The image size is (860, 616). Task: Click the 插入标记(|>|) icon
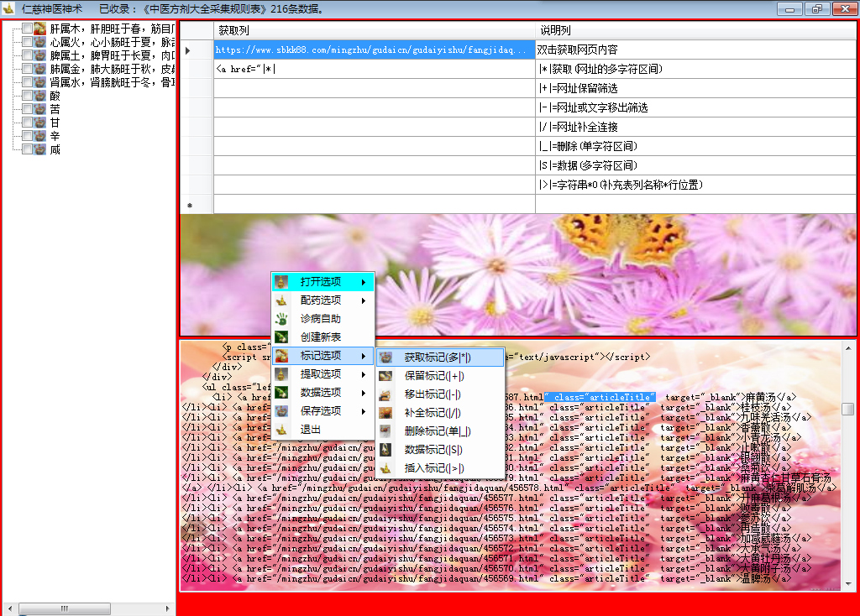[x=385, y=468]
